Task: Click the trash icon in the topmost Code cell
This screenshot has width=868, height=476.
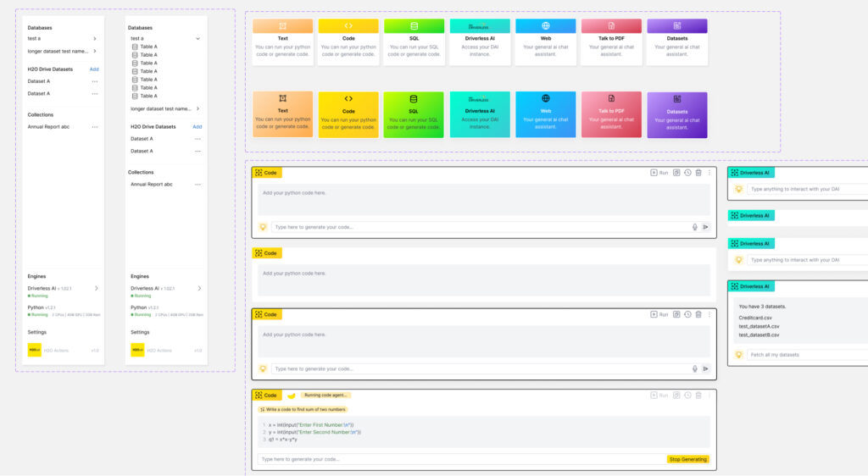Action: 698,173
